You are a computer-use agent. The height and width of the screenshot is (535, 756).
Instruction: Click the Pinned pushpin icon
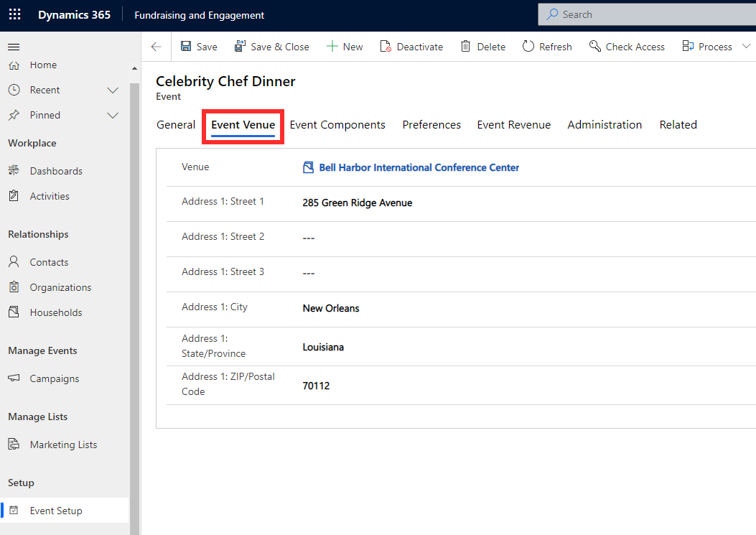point(14,115)
